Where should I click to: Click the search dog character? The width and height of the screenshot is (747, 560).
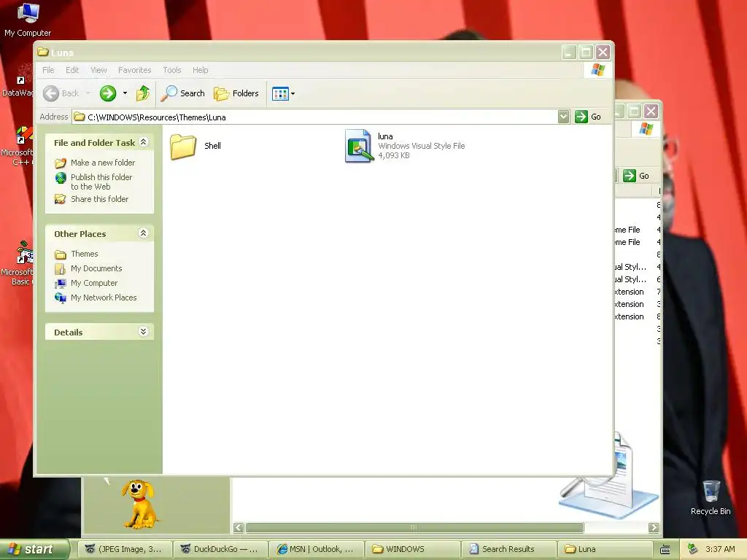[x=138, y=504]
